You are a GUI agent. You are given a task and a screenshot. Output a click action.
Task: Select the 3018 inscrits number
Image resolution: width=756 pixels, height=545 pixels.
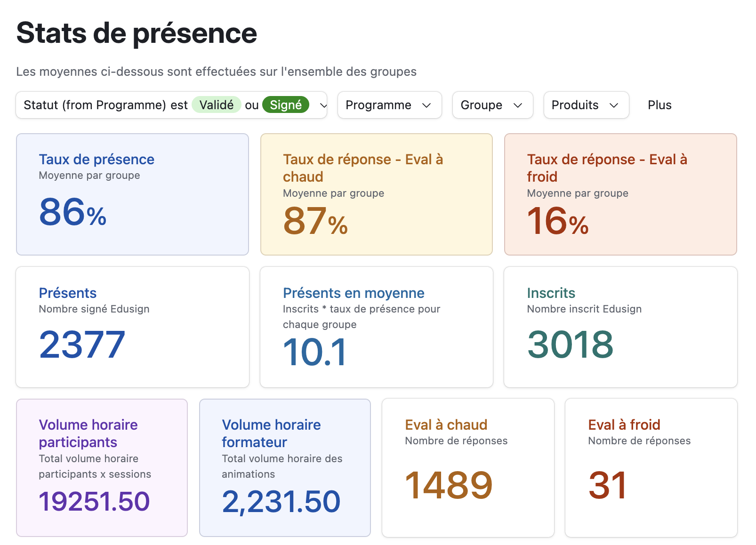(x=571, y=345)
